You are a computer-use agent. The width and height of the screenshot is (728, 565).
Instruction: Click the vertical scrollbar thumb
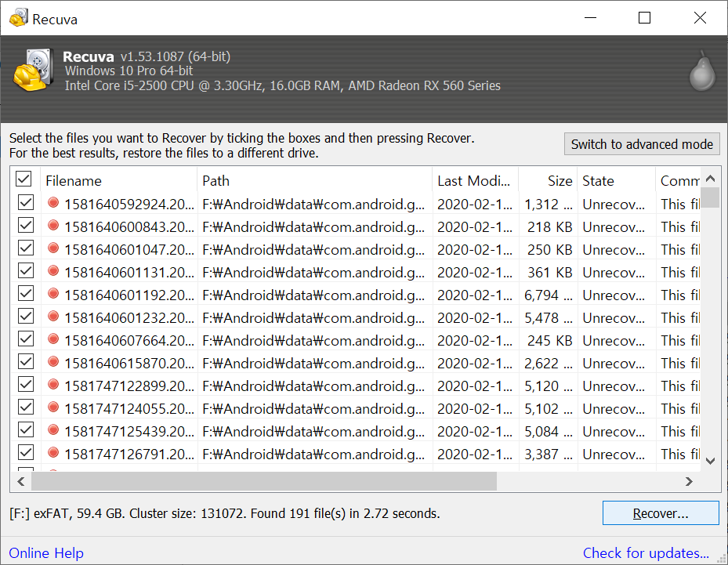(x=710, y=197)
